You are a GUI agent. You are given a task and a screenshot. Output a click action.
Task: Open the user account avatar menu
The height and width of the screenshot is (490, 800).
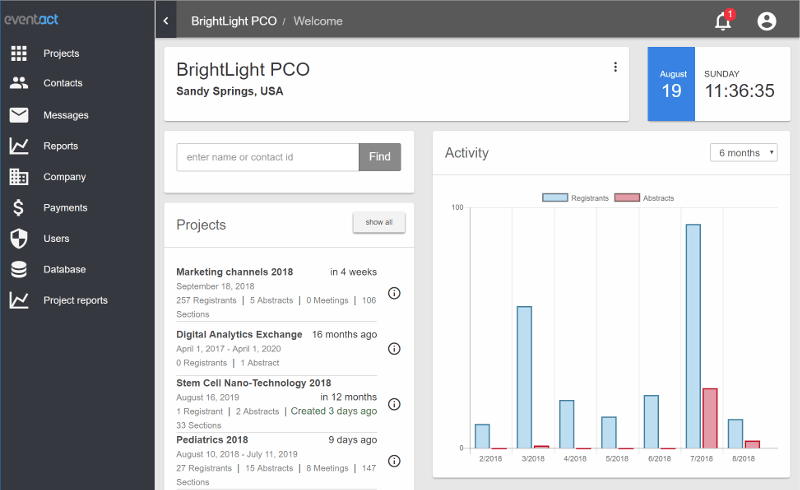pyautogui.click(x=766, y=21)
